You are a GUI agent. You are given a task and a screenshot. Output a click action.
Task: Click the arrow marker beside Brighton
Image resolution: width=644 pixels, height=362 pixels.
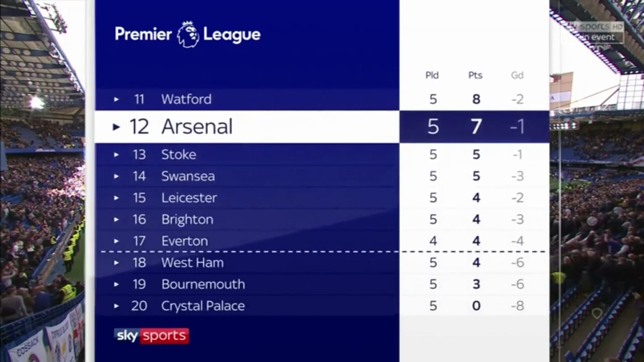tap(116, 220)
